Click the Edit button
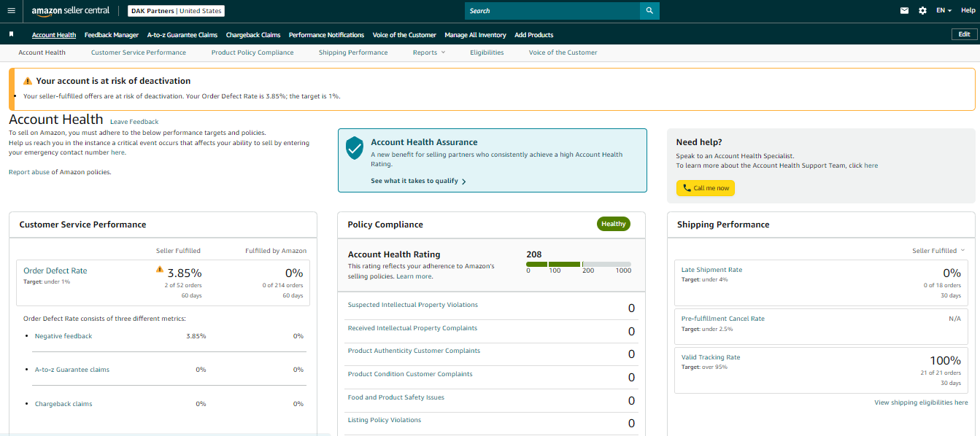The image size is (980, 436). pos(964,34)
